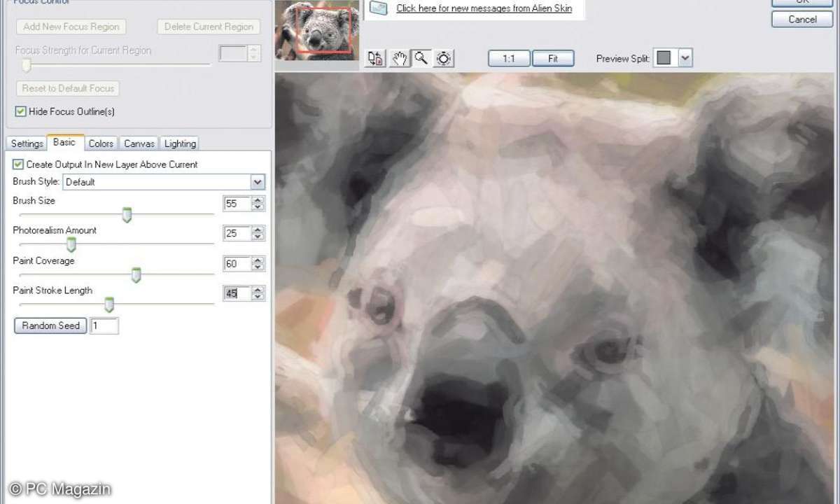Viewport: 840px width, 504px height.
Task: Click the "Preview Split:" label
Action: coord(622,59)
